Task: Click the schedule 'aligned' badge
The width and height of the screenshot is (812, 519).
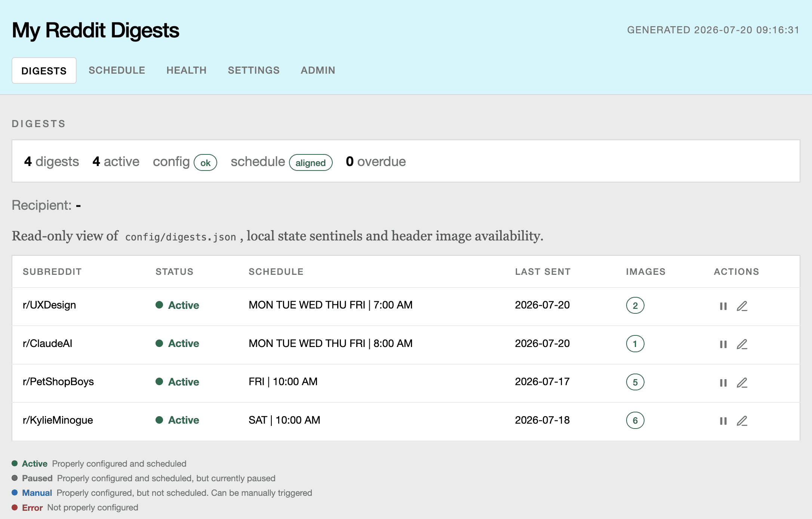Action: 311,163
